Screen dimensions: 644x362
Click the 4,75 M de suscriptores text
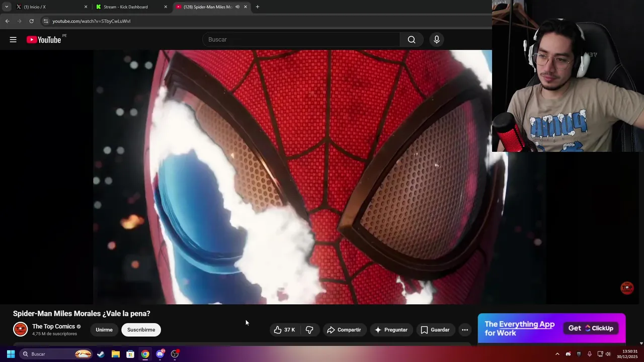[54, 334]
